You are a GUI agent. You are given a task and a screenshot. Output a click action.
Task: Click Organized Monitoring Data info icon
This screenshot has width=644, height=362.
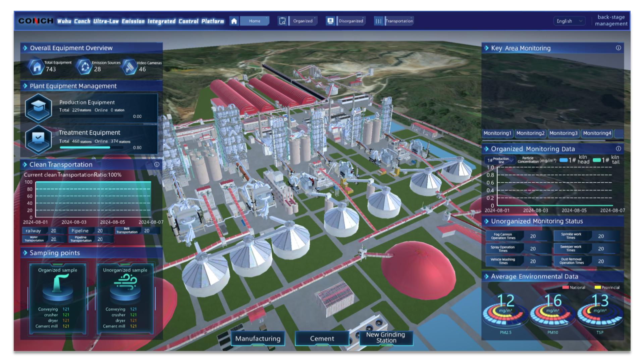click(618, 148)
